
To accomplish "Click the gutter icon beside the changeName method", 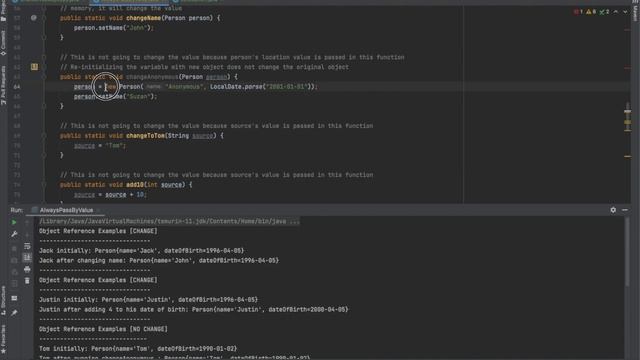I will 34,18.
